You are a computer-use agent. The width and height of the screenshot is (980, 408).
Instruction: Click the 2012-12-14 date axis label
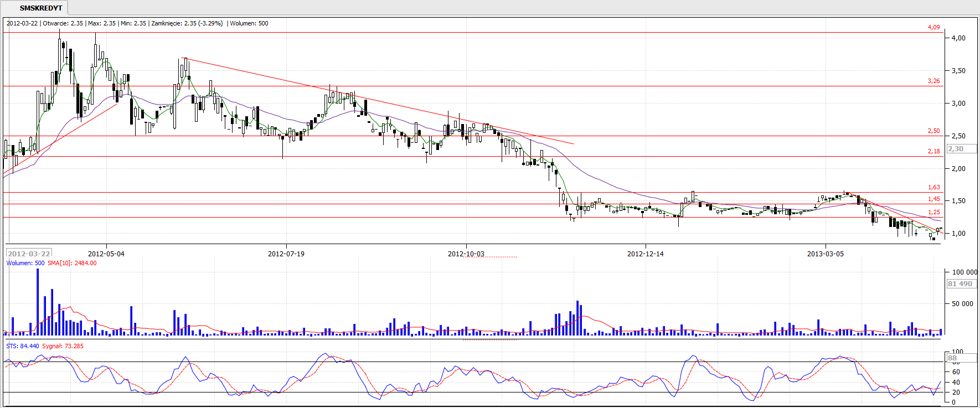click(646, 254)
